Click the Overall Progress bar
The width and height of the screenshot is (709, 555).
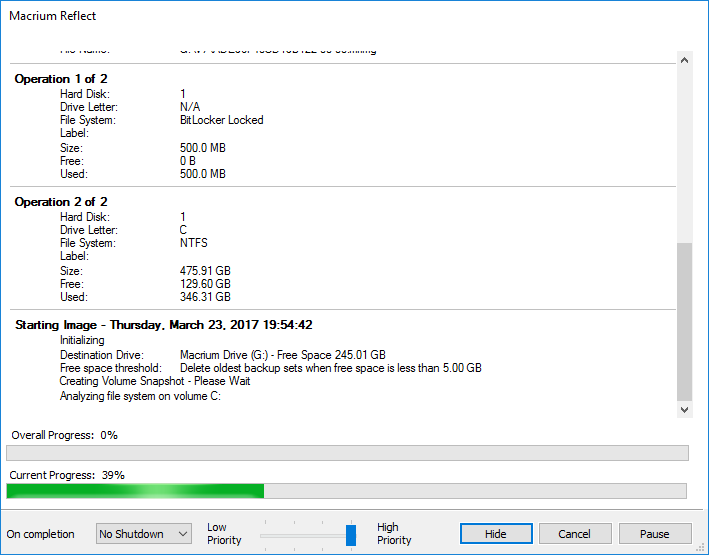(347, 453)
